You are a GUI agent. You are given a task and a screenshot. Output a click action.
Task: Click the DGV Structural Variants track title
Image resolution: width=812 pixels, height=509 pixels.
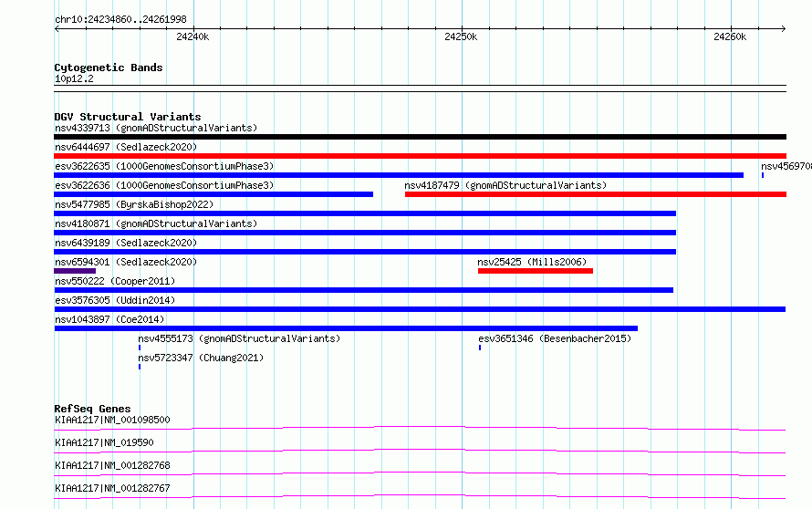[128, 117]
